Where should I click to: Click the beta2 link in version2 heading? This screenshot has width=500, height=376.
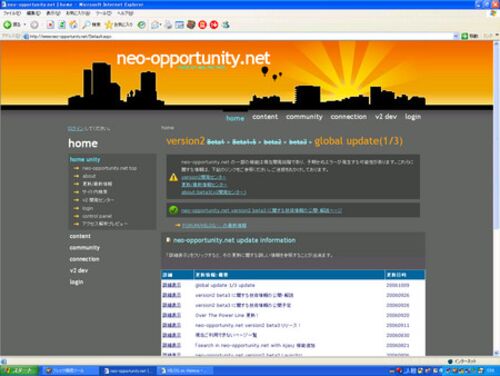pyautogui.click(x=272, y=142)
